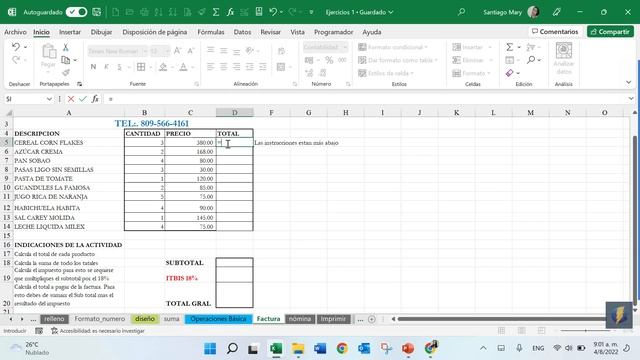The image size is (640, 360).
Task: Click the Pegar clipboard icon
Action: pos(49,52)
